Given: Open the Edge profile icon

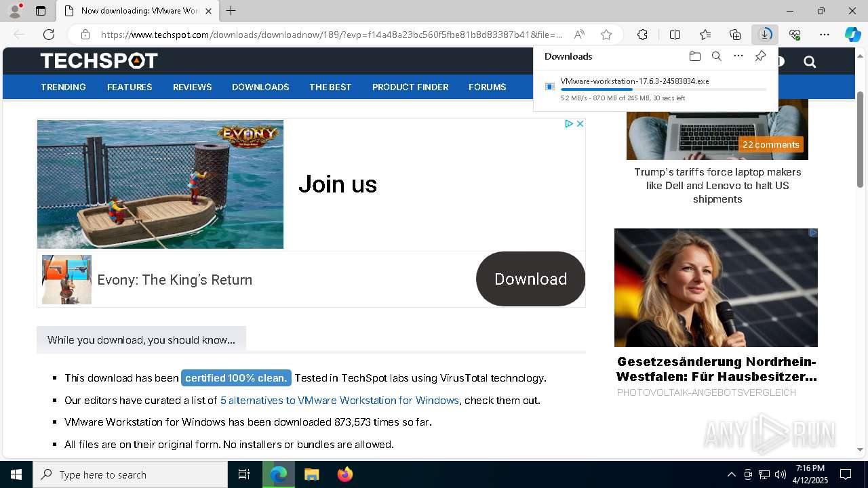Looking at the screenshot, I should [15, 11].
